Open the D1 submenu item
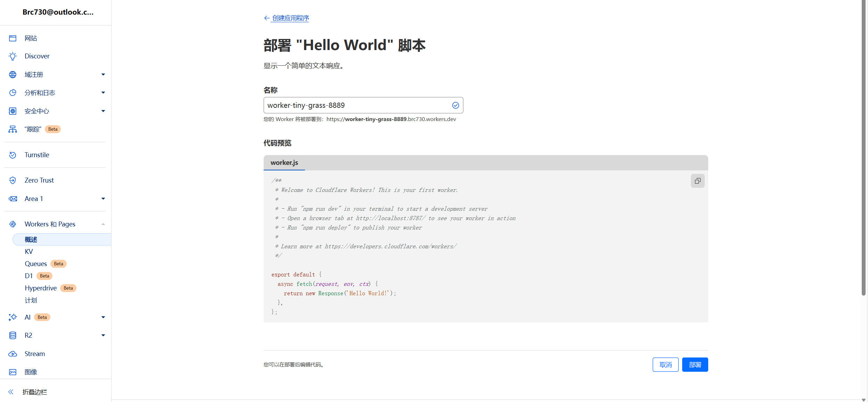868x402 pixels. click(x=29, y=276)
